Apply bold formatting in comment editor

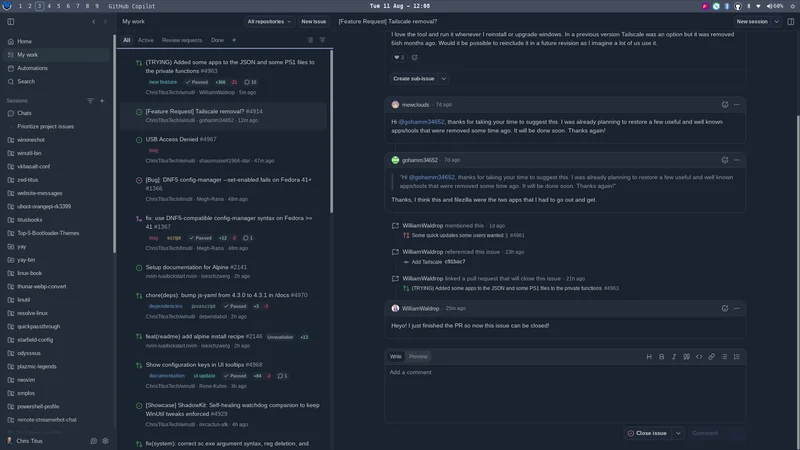coord(662,357)
